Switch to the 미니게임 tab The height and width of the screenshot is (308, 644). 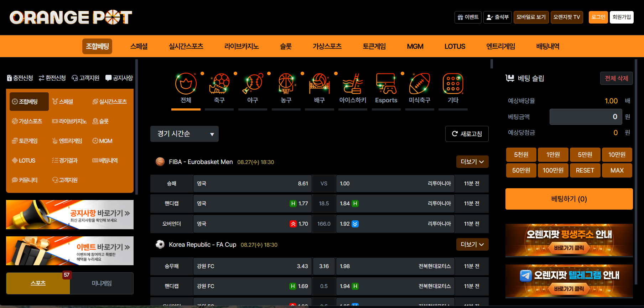[102, 283]
